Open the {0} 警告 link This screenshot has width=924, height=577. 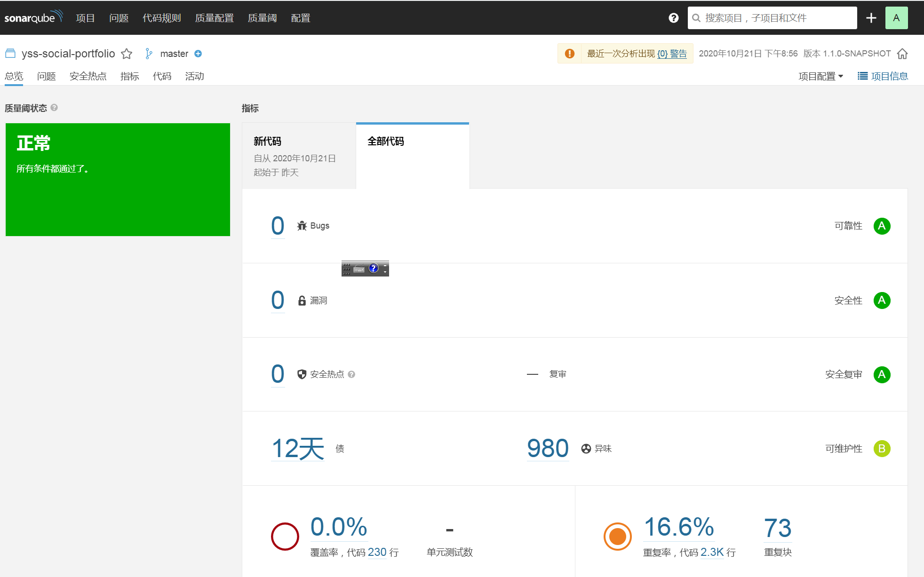(x=672, y=54)
